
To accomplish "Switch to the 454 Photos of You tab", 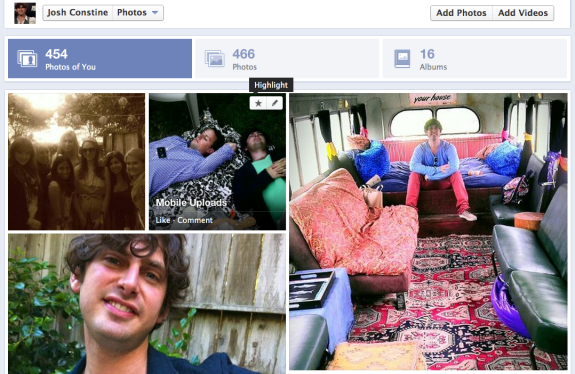I will point(100,59).
